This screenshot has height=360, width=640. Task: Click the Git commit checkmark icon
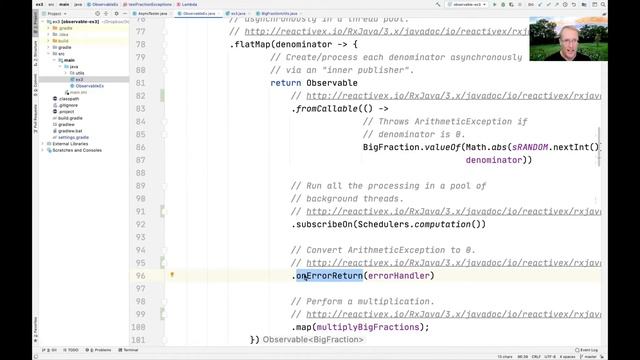point(549,4)
